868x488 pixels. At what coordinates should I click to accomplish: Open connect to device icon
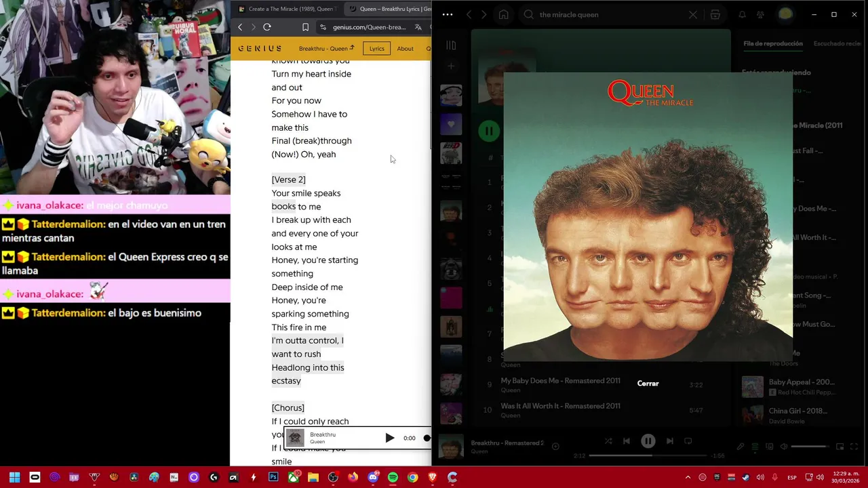click(770, 447)
